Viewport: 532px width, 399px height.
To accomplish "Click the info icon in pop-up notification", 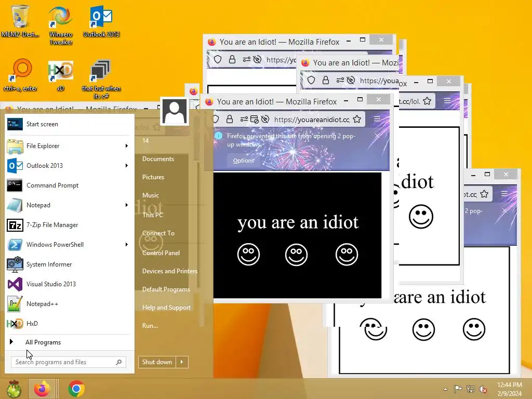I will click(219, 136).
